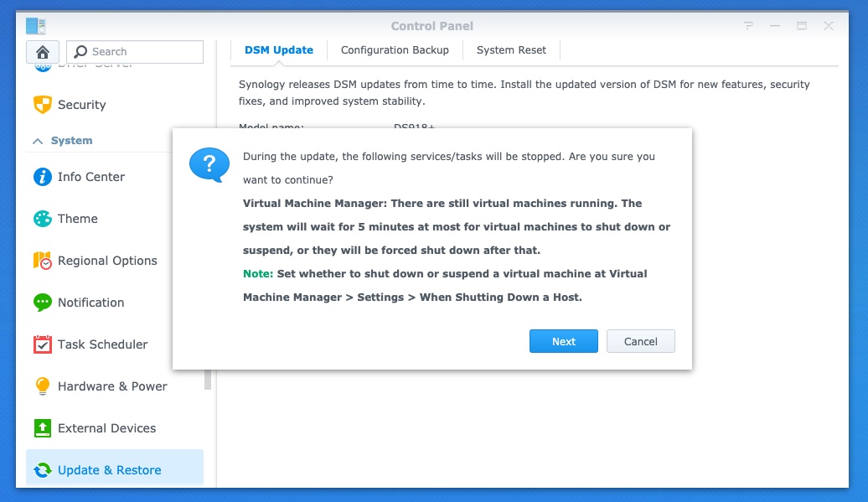Click the sidebar scrollbar
The height and width of the screenshot is (502, 868).
tap(208, 380)
